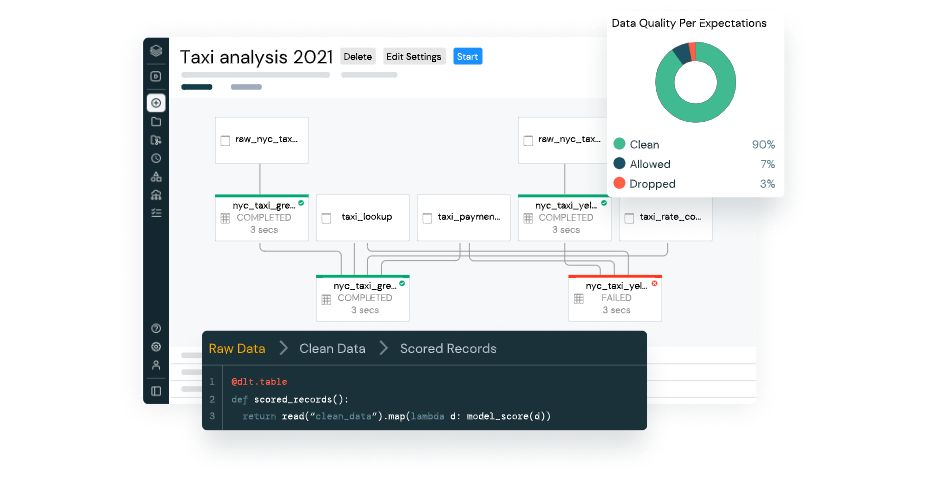
Task: Open the Settings gear icon in sidebar
Action: click(x=156, y=346)
